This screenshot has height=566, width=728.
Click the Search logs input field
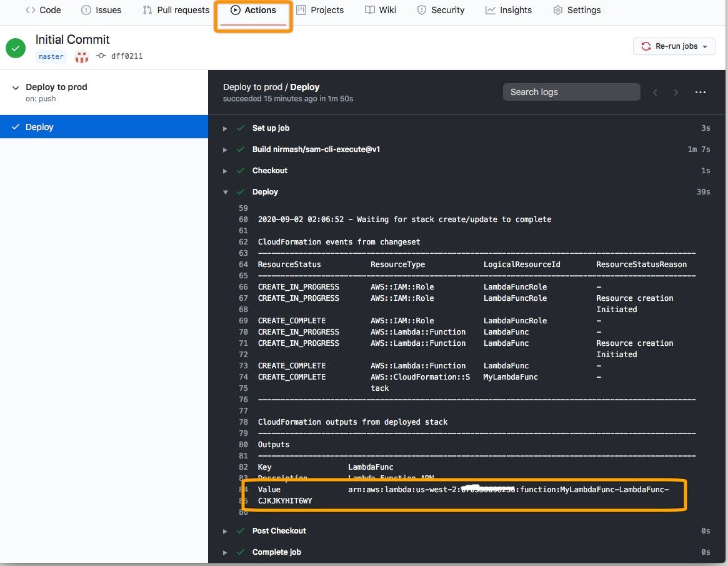click(571, 92)
